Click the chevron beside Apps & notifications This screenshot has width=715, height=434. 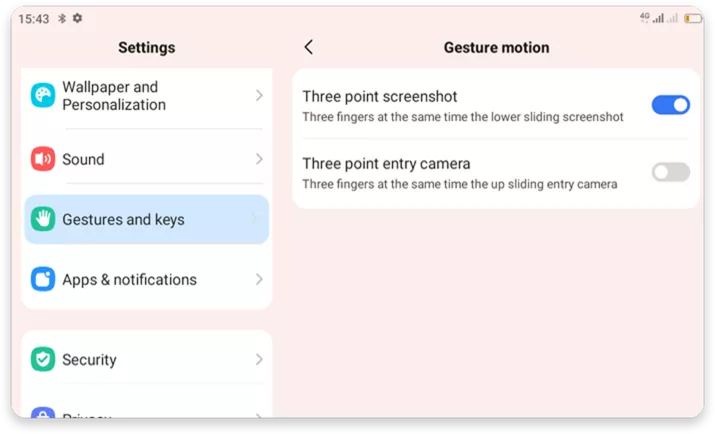click(259, 279)
